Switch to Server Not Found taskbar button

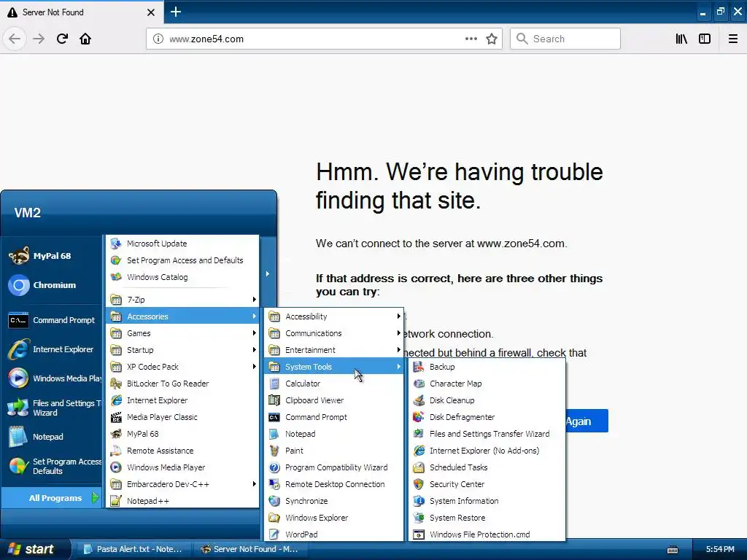click(x=250, y=549)
